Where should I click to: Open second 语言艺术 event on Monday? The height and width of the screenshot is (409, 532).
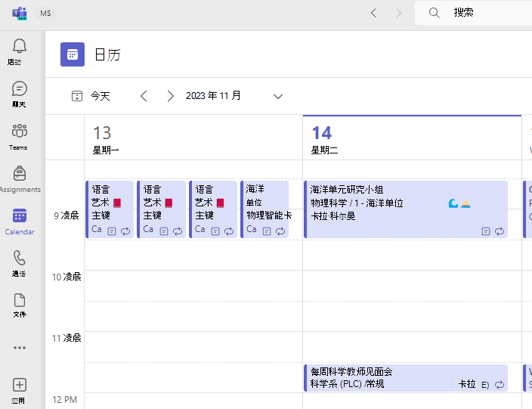(161, 209)
